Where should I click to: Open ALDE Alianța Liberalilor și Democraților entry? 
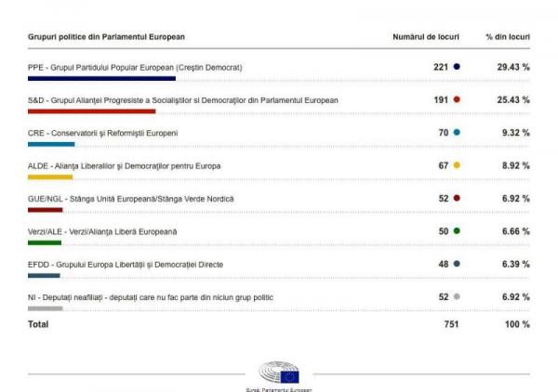pyautogui.click(x=125, y=165)
